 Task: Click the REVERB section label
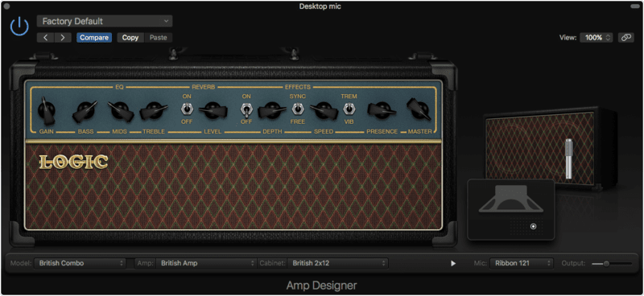tap(204, 87)
